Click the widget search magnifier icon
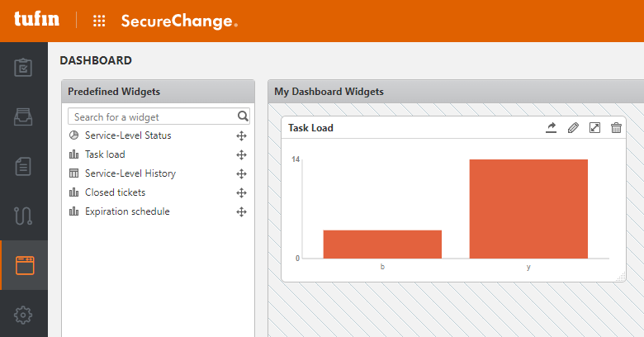 point(243,116)
